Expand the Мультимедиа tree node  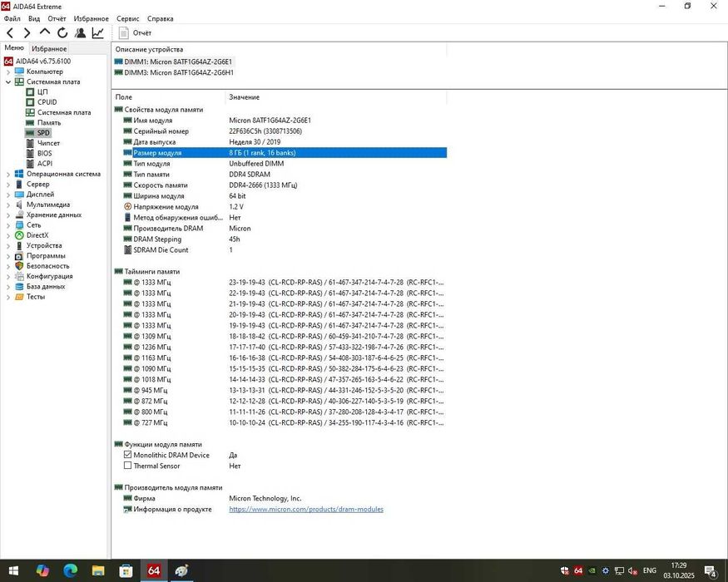tap(7, 205)
